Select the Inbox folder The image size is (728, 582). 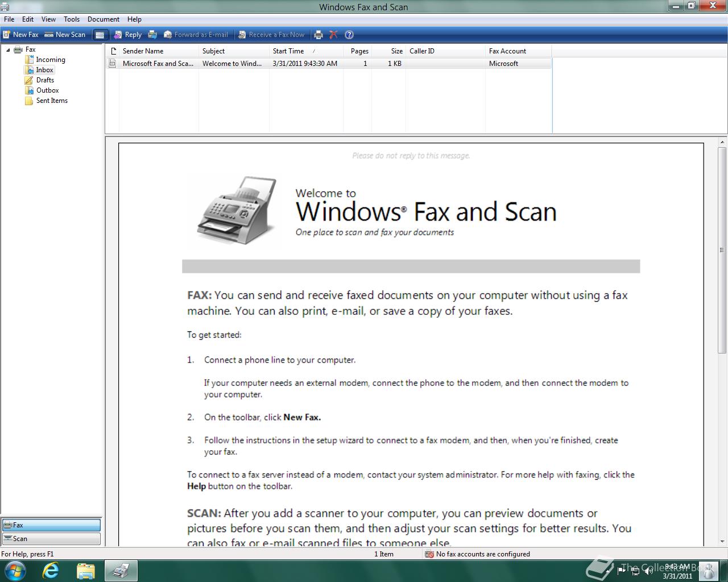(44, 70)
